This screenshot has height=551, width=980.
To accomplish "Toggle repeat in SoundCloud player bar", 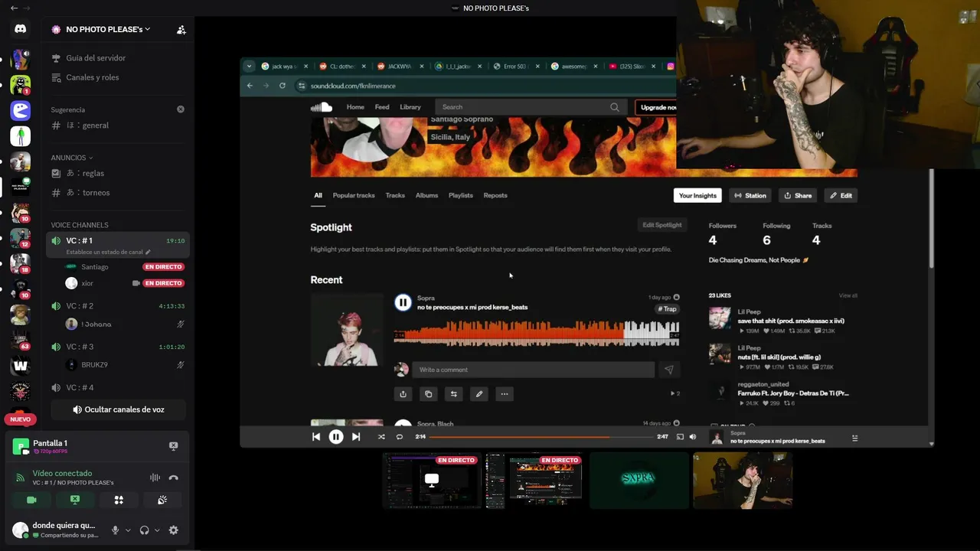I will pos(399,437).
